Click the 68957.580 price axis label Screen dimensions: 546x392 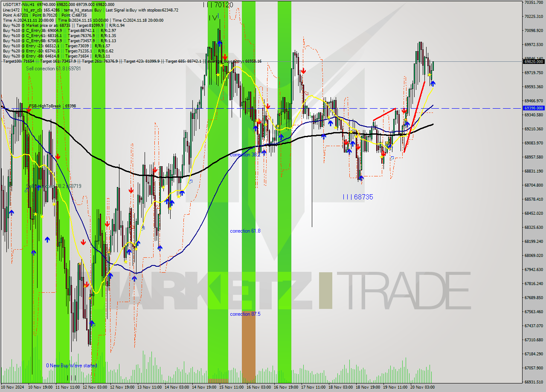coord(534,157)
